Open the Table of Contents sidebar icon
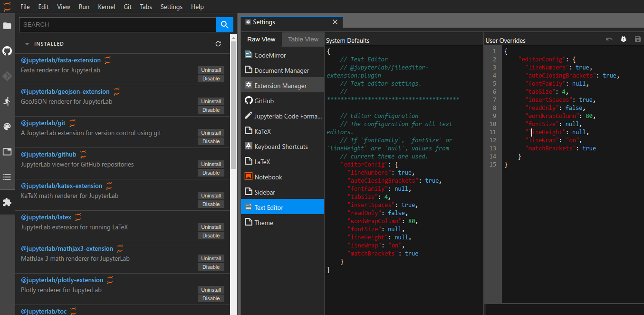Image resolution: width=644 pixels, height=315 pixels. (7, 177)
